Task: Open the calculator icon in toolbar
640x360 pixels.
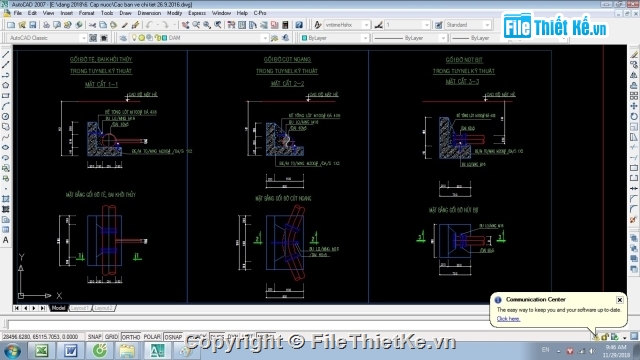Action: click(285, 25)
